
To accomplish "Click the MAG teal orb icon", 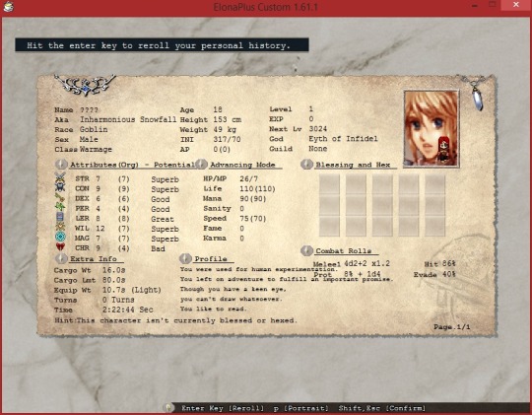I will [x=60, y=237].
